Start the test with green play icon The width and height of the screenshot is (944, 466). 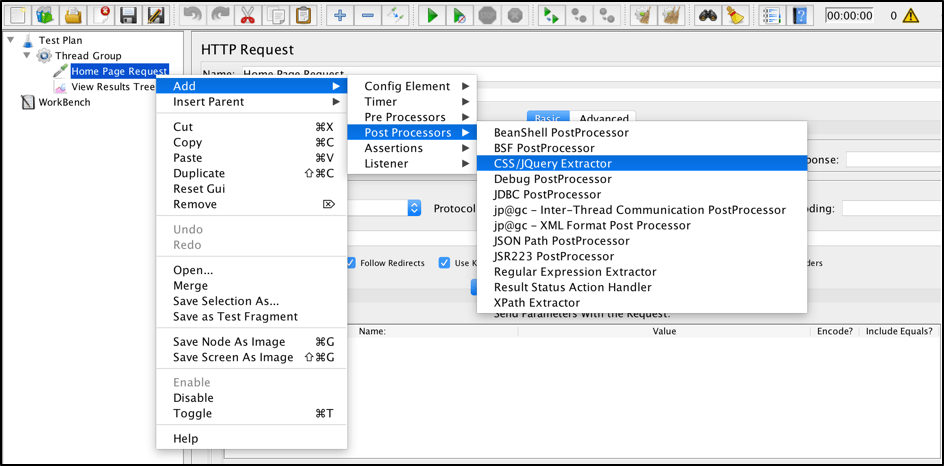click(x=432, y=15)
